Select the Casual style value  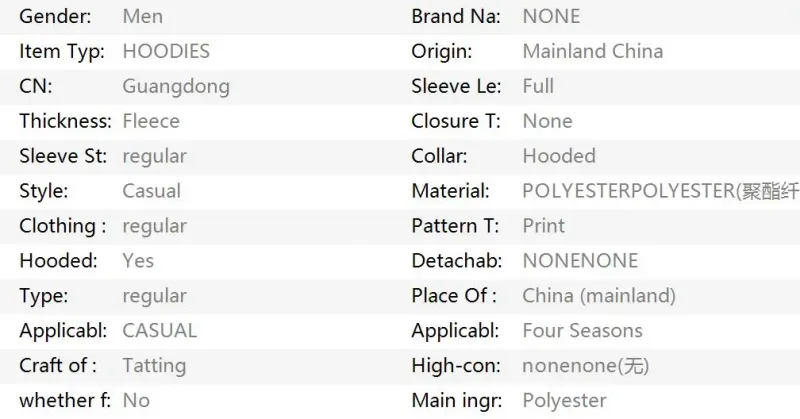coord(152,191)
